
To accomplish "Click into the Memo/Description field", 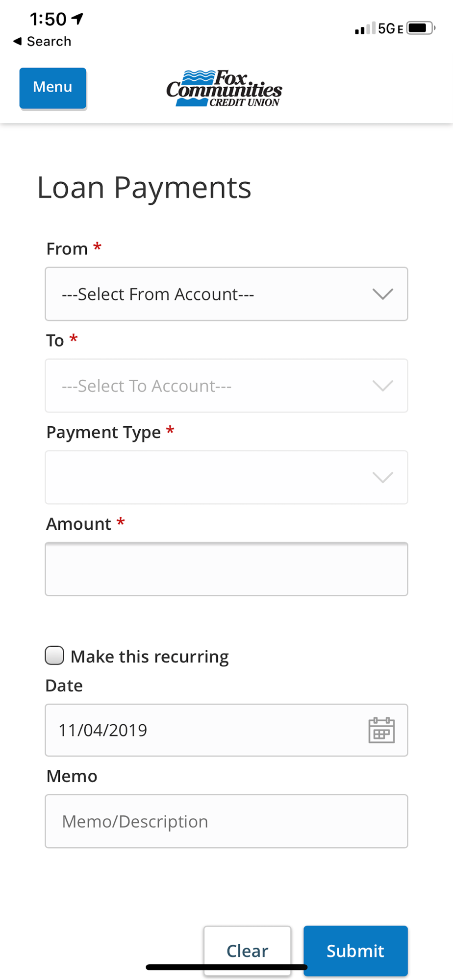I will pyautogui.click(x=226, y=821).
